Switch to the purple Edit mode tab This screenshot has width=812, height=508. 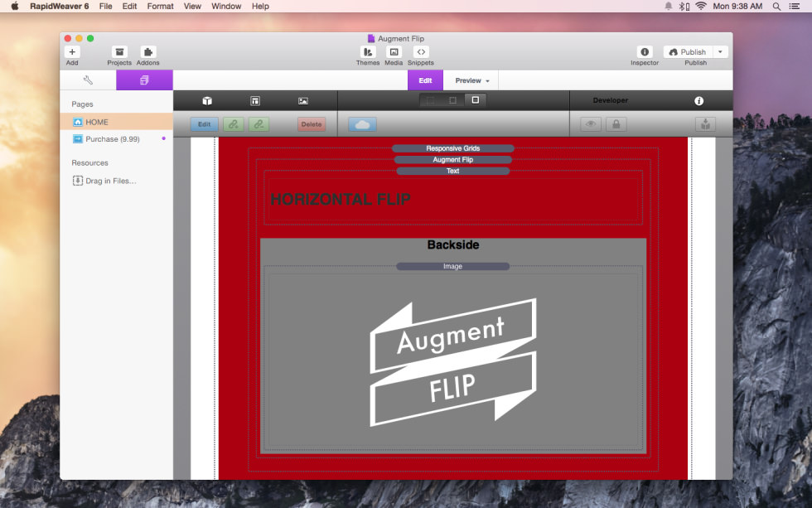(425, 80)
